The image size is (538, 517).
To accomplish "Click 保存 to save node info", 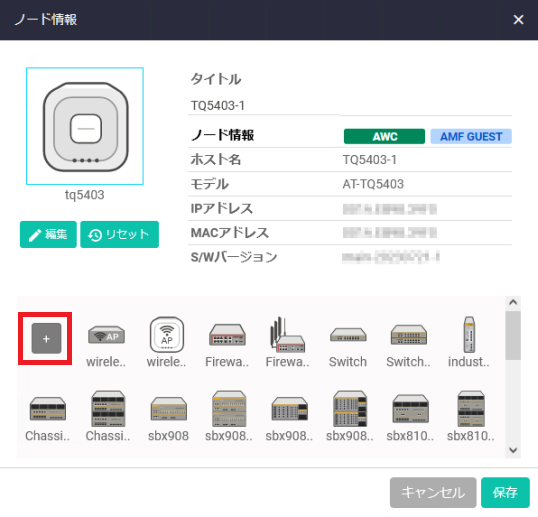I will (x=505, y=492).
